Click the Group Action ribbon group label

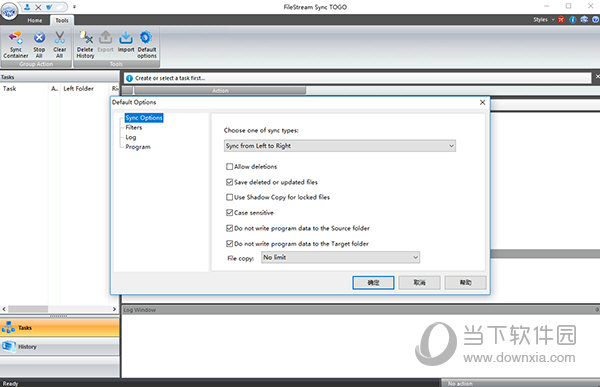[x=36, y=64]
